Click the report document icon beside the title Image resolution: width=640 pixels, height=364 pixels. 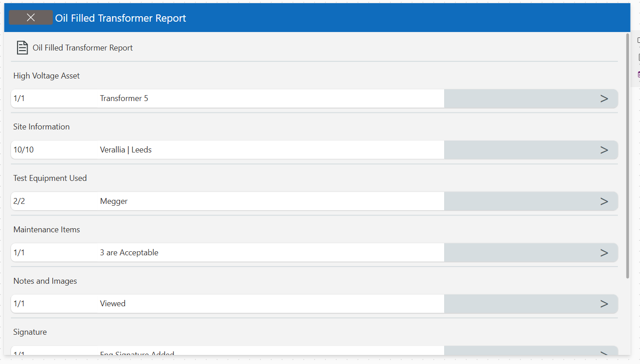click(x=22, y=47)
